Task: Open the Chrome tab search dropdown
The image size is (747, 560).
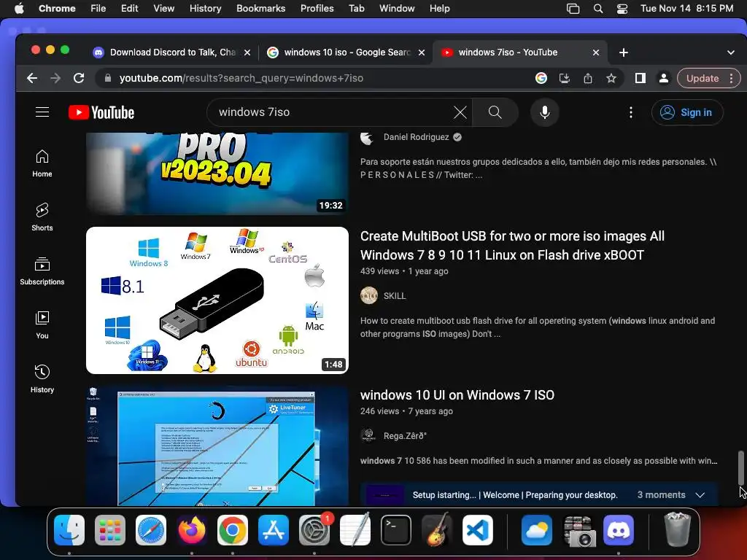Action: pos(730,52)
